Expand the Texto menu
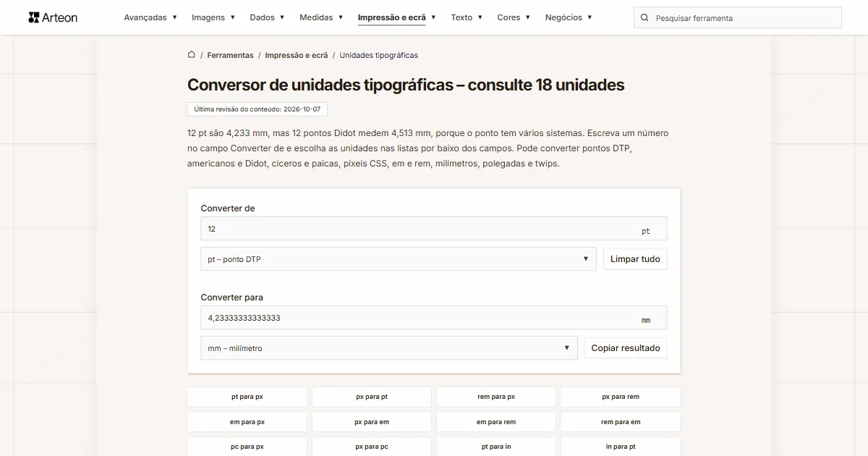Screen dimensions: 868x456 (x=467, y=17)
